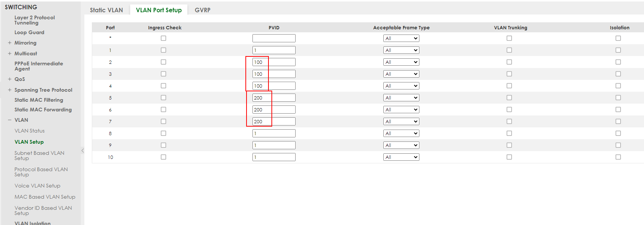Enable VLAN Trunking for port 5
644x225 pixels.
click(x=509, y=98)
